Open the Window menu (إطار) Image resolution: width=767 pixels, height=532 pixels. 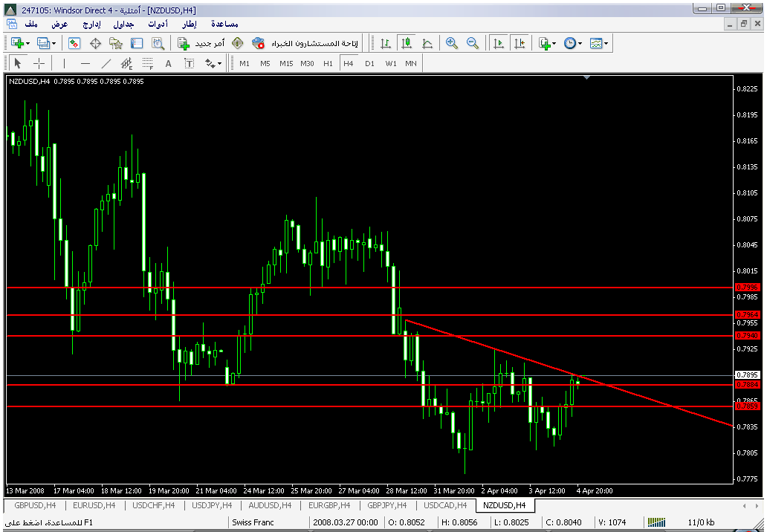pos(190,24)
